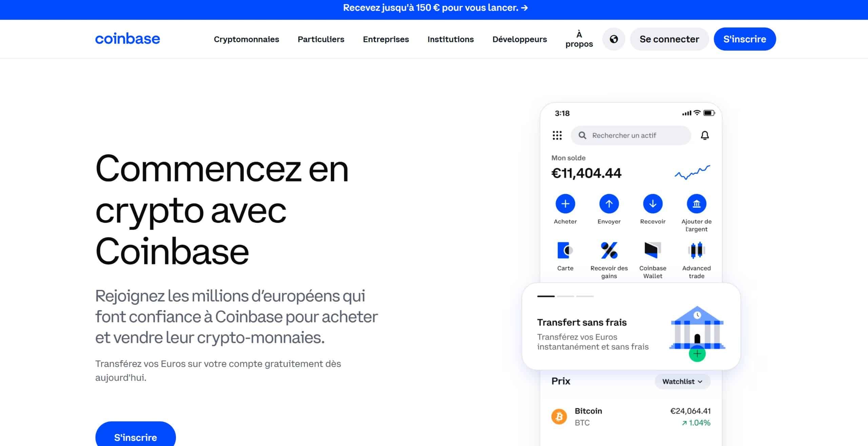Open the À propos menu
This screenshot has height=446, width=868.
(x=579, y=39)
